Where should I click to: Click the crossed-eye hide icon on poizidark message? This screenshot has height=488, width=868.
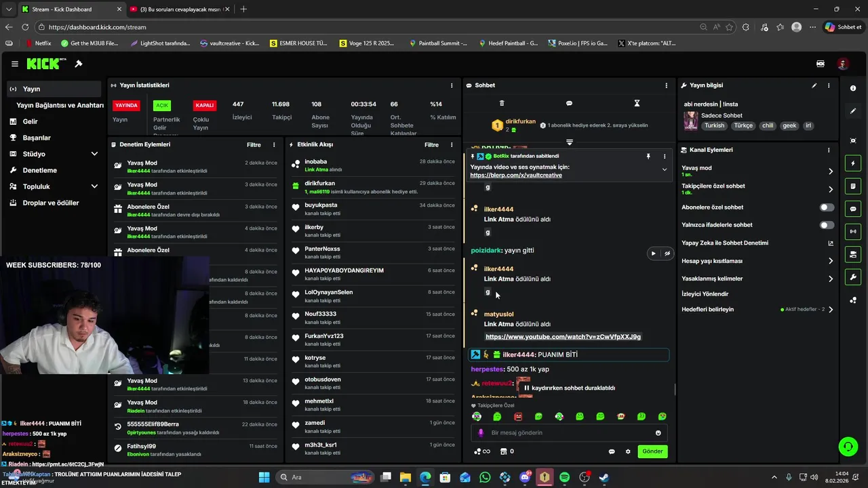pyautogui.click(x=667, y=253)
